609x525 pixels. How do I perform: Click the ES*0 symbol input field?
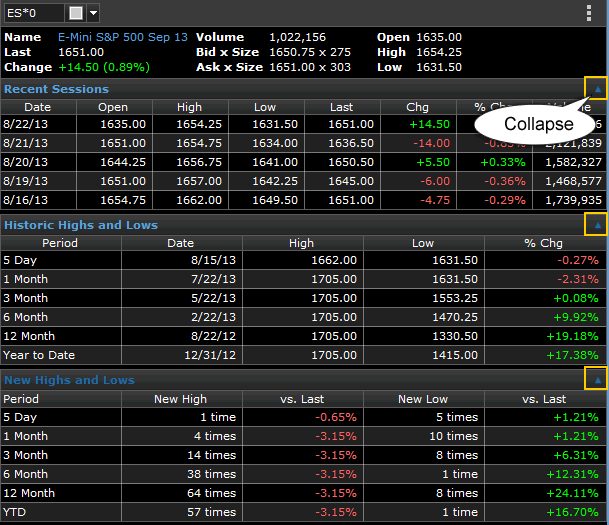tap(33, 13)
